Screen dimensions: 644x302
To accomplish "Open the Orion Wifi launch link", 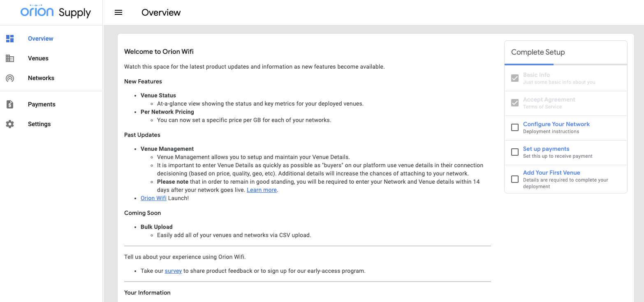I will 153,198.
